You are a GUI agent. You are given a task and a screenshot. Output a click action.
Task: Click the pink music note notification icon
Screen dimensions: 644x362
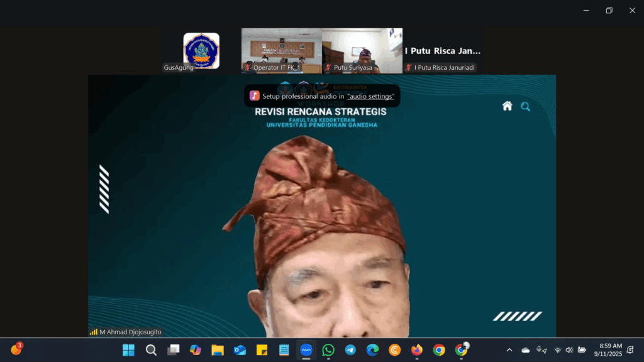254,96
